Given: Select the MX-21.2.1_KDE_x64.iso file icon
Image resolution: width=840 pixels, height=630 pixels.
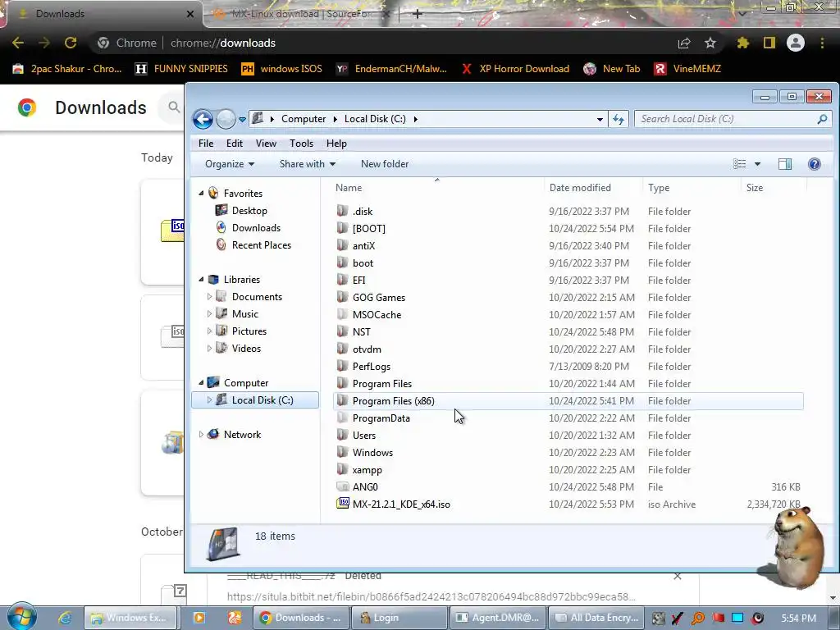Looking at the screenshot, I should pyautogui.click(x=342, y=504).
